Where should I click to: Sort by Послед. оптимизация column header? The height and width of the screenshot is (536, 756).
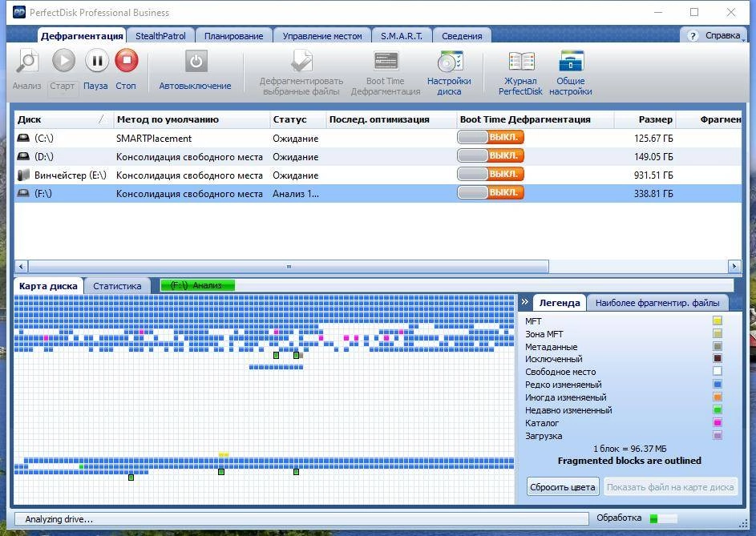click(391, 119)
